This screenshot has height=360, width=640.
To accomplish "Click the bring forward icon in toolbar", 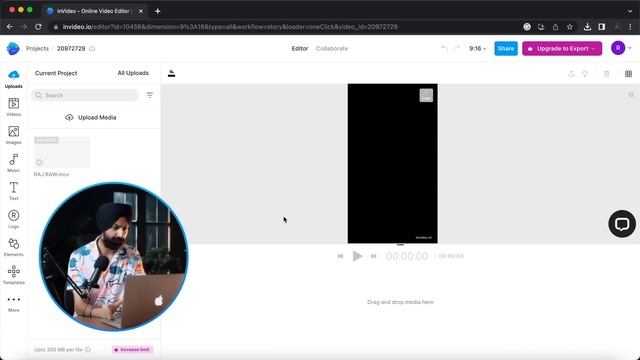I will pos(571,73).
